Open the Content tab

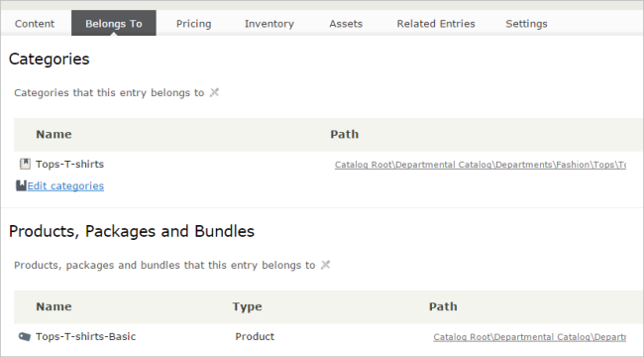coord(35,24)
